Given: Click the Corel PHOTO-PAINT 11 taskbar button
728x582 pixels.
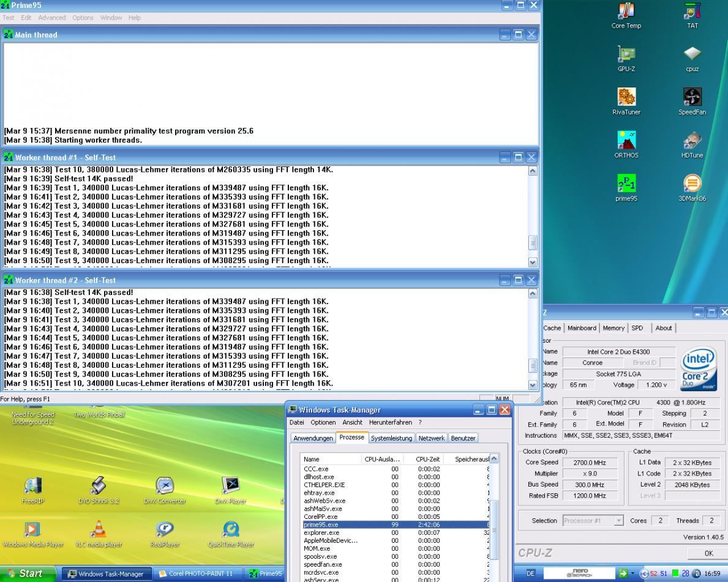Looking at the screenshot, I should click(198, 574).
